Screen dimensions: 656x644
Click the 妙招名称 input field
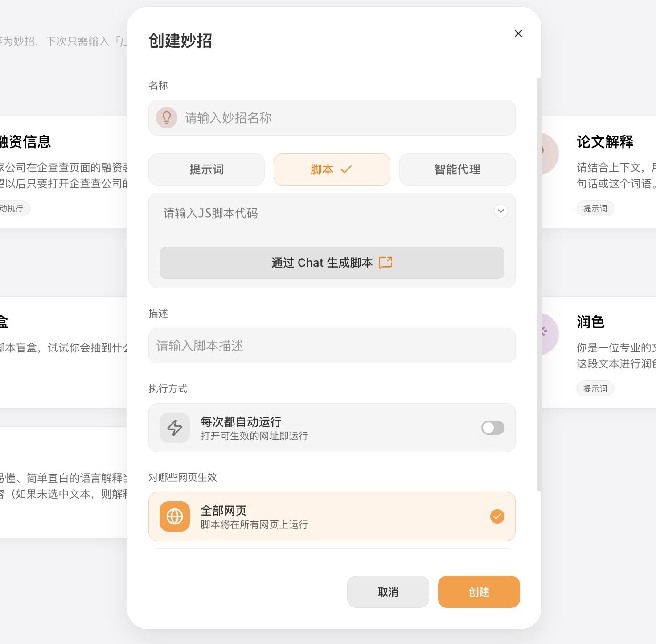click(x=332, y=118)
